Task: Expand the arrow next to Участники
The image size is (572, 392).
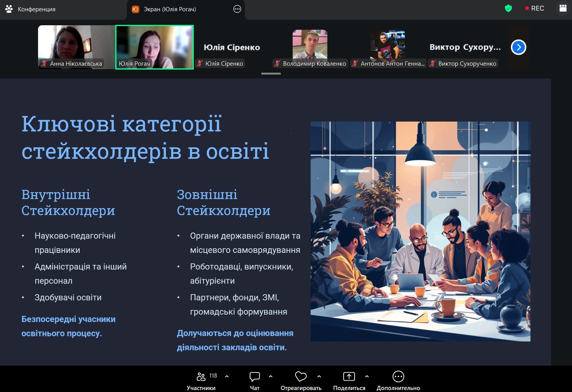Action: (227, 376)
